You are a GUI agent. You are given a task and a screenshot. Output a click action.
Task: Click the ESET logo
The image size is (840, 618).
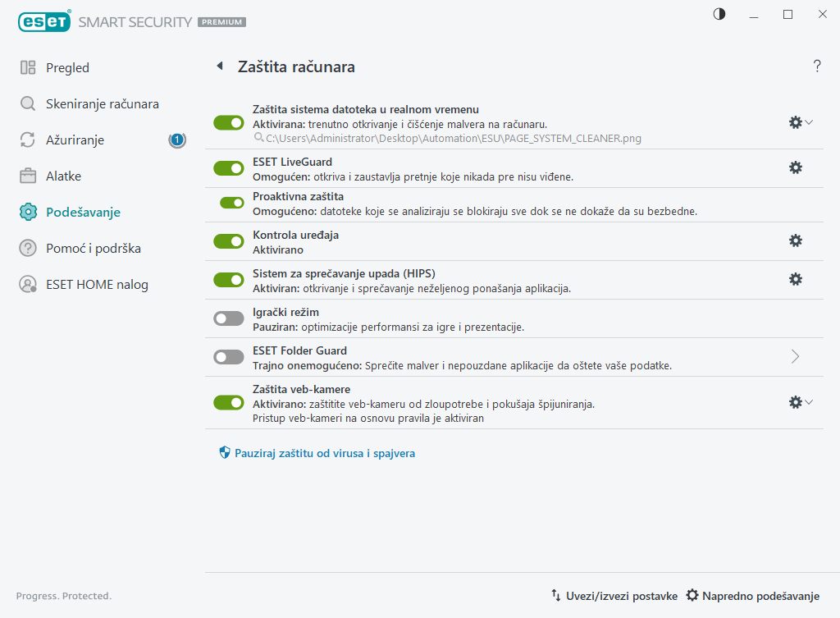pos(43,22)
